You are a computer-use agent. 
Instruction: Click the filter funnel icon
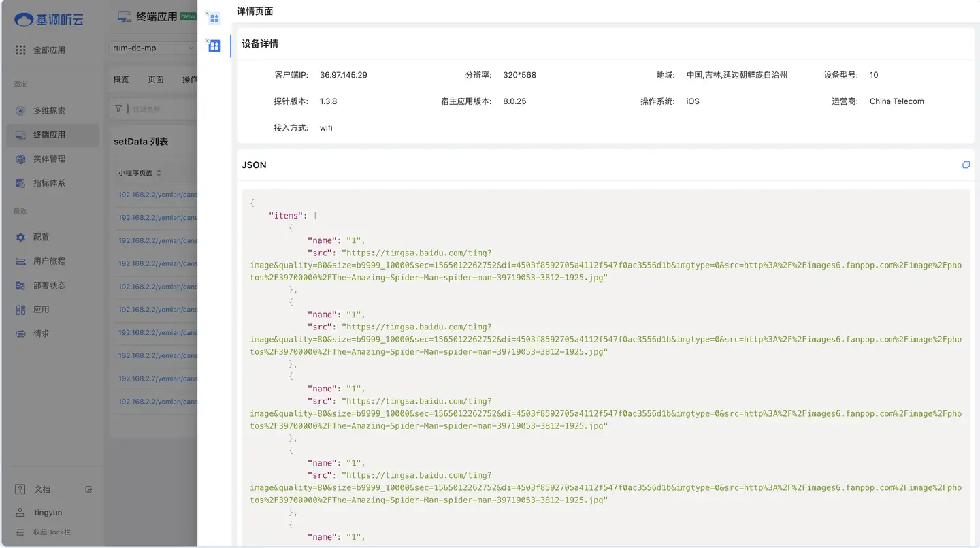pyautogui.click(x=118, y=108)
